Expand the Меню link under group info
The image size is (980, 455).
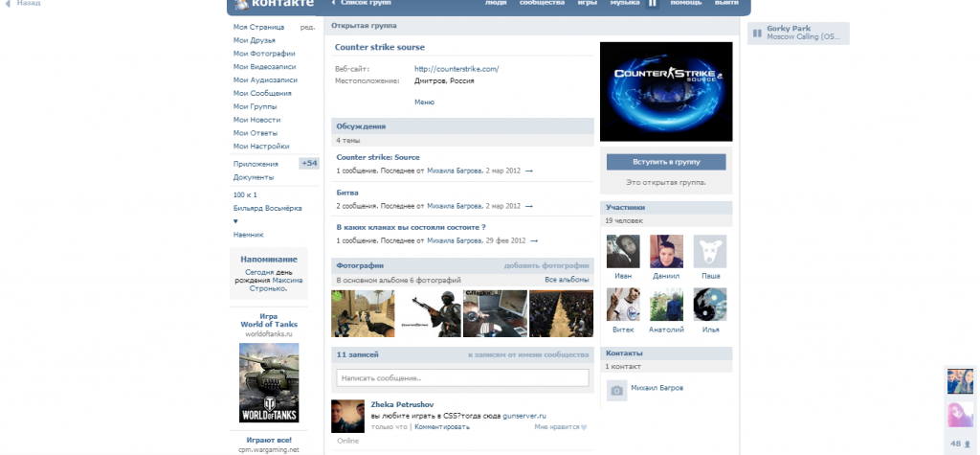pyautogui.click(x=424, y=102)
